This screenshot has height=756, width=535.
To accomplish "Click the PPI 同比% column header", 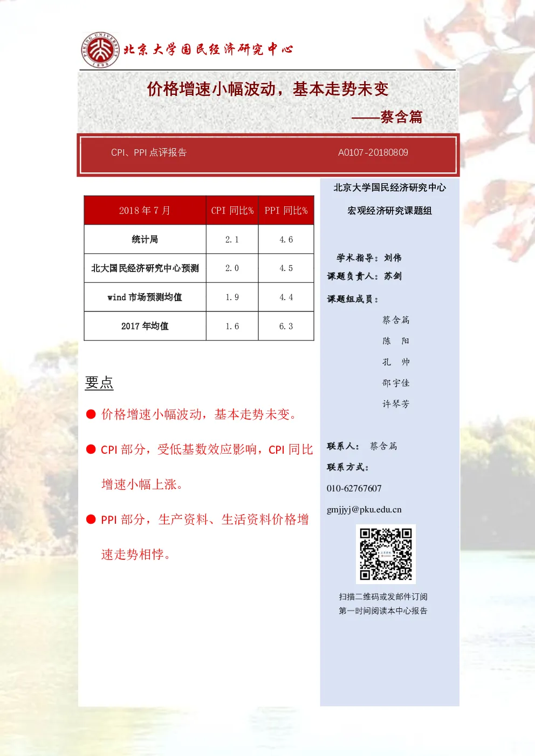I will tap(286, 211).
